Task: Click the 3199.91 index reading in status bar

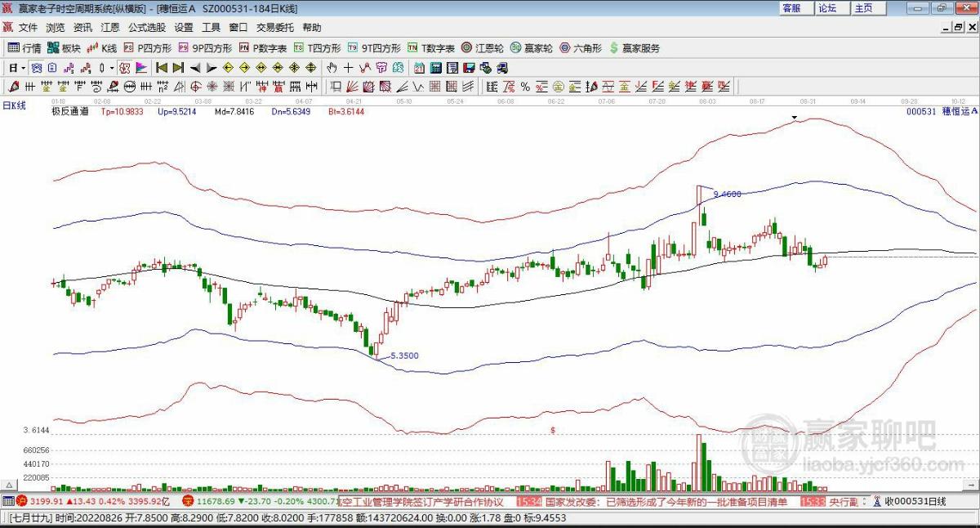Action: click(47, 501)
